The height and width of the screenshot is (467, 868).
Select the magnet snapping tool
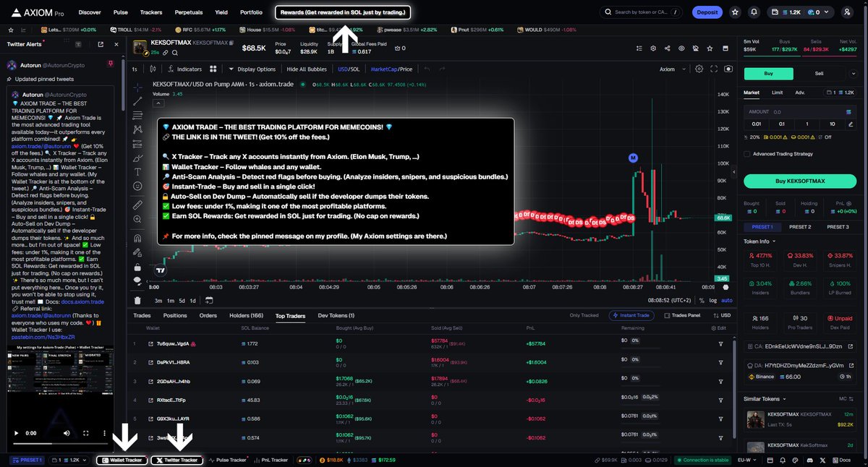(x=137, y=238)
